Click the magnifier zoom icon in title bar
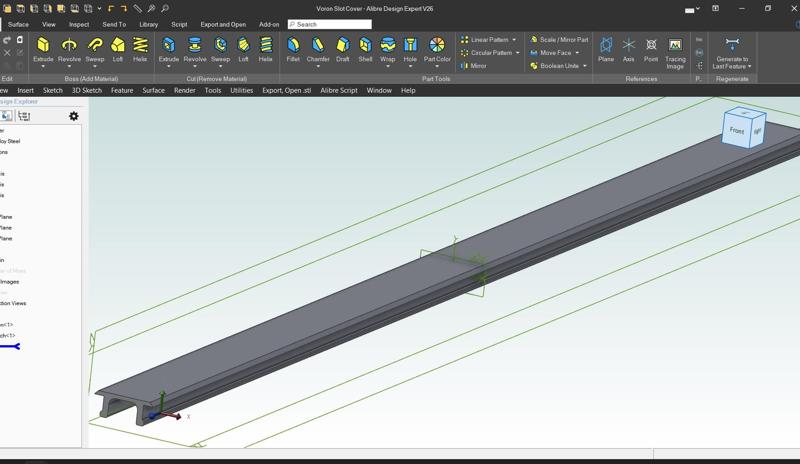Screen dimensions: 800x464 pos(165,9)
